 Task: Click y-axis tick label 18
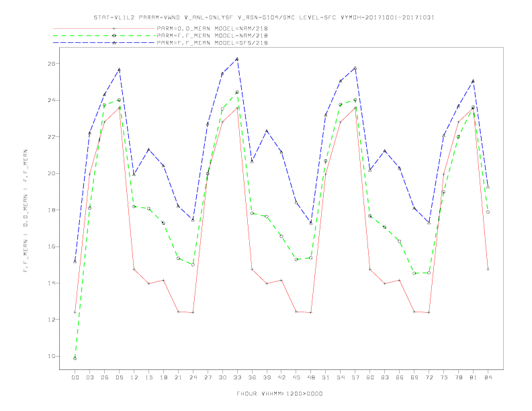tap(52, 210)
